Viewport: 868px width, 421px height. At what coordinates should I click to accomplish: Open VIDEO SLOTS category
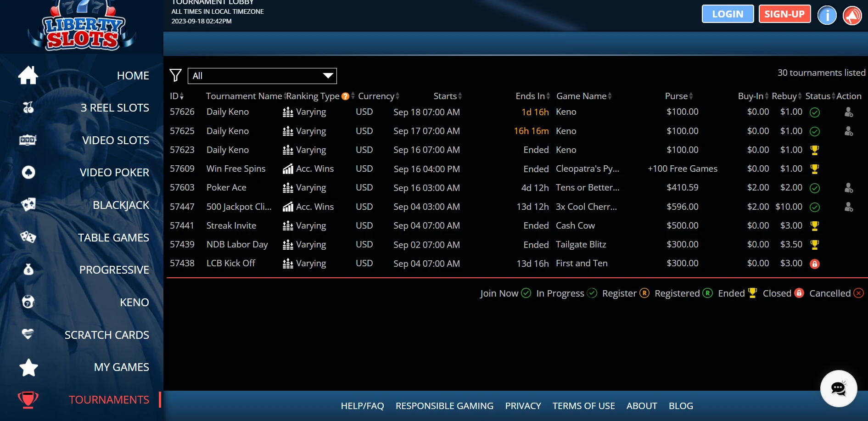tap(116, 140)
